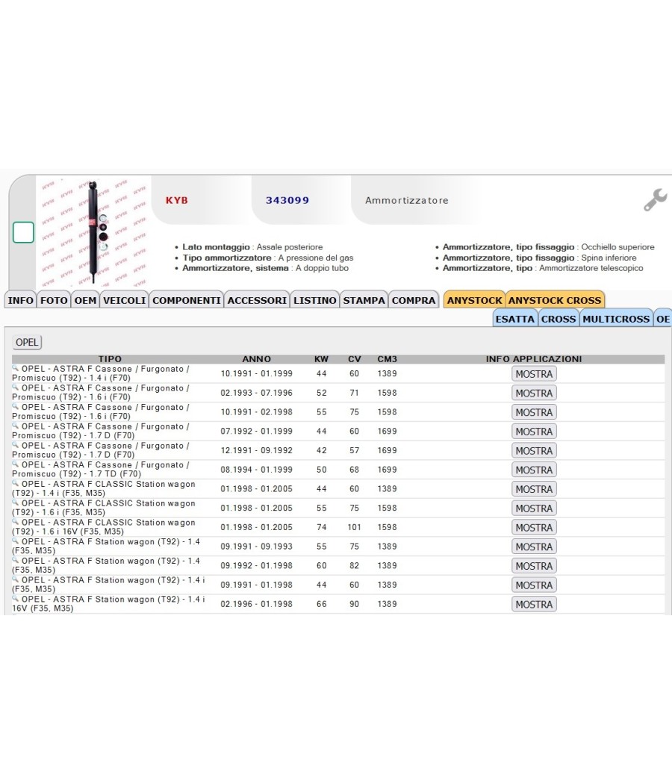Click MOSTRA for the CLASSIC 1.6 i 16V row
Viewport: 672px width, 784px height.
534,527
